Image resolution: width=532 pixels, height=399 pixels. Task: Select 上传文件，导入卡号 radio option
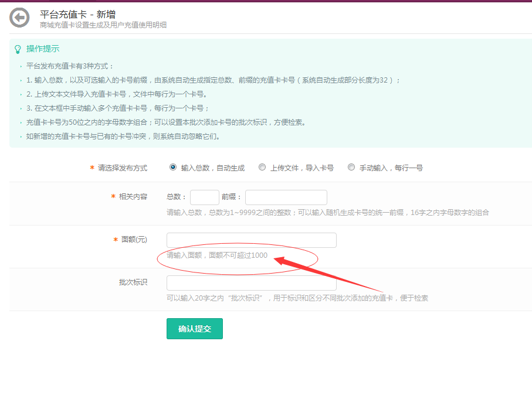pyautogui.click(x=262, y=167)
